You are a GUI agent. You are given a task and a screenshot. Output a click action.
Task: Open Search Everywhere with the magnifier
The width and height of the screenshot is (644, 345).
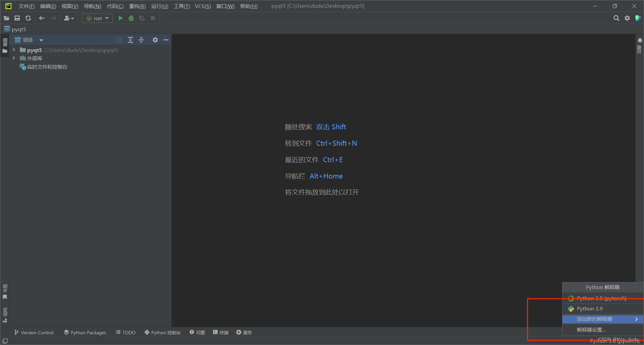[x=616, y=18]
